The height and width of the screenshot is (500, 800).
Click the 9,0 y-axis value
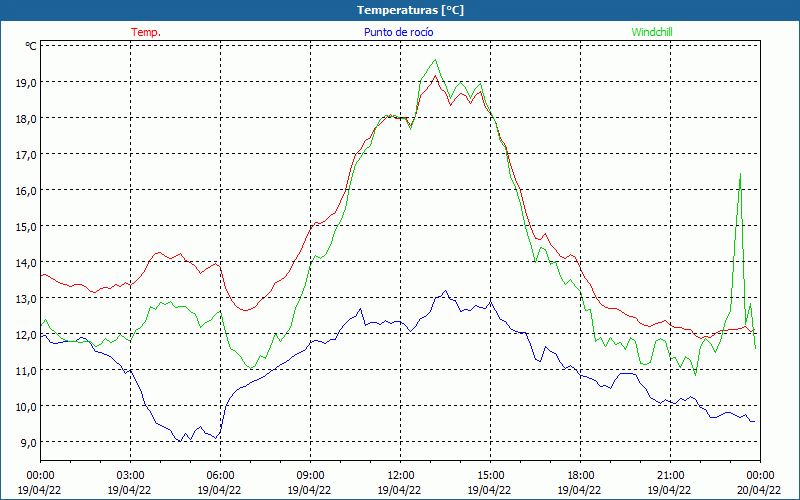pyautogui.click(x=31, y=442)
